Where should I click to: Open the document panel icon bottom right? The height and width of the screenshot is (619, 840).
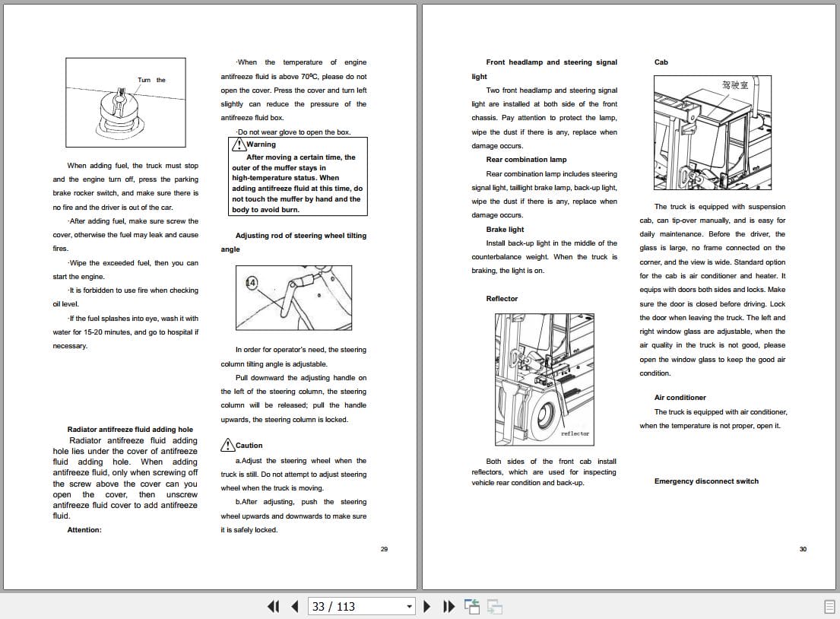point(830,605)
